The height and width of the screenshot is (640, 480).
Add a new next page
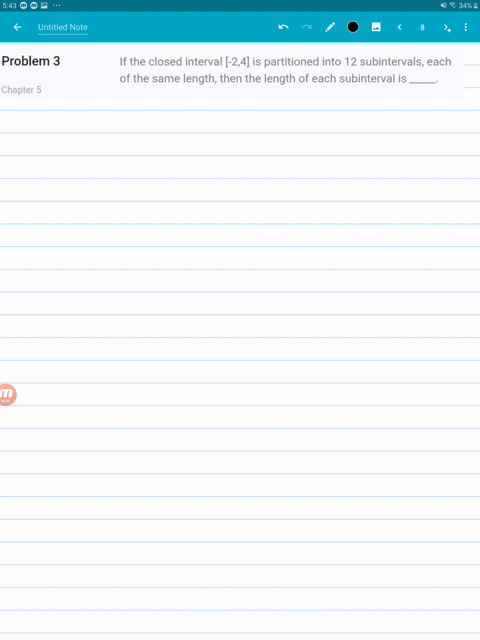click(x=447, y=28)
